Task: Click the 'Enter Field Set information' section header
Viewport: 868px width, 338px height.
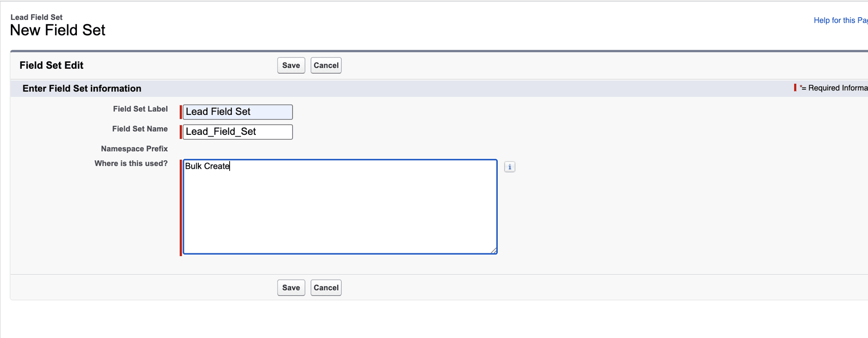Action: click(x=81, y=88)
